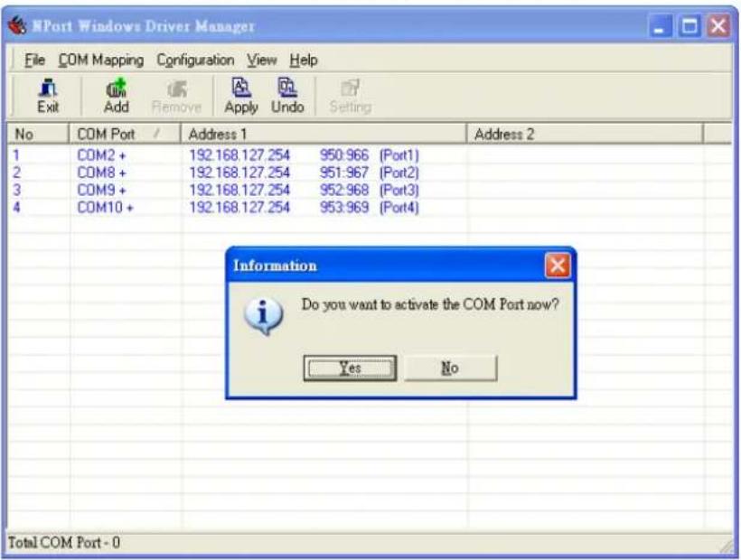Viewport: 741px width, 560px height.
Task: Close the NPort Windows Driver Manager window
Action: click(x=718, y=25)
